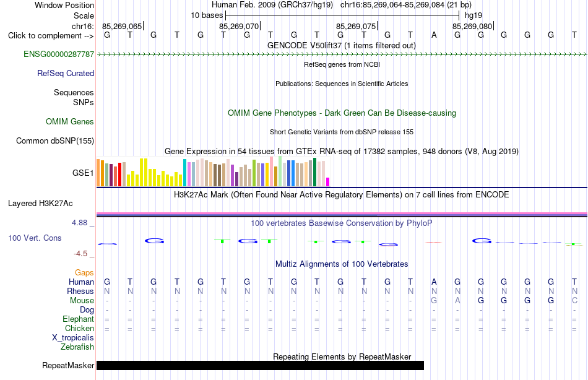Click the GTEx Gene Expression title
The height and width of the screenshot is (380, 588).
coord(342,152)
